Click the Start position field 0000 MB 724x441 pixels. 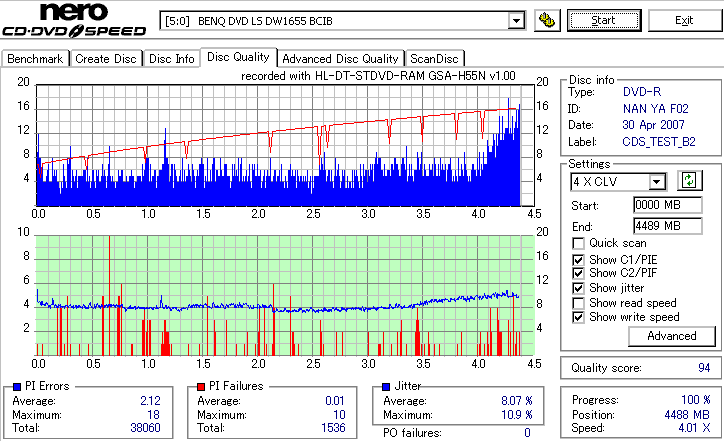pyautogui.click(x=668, y=205)
